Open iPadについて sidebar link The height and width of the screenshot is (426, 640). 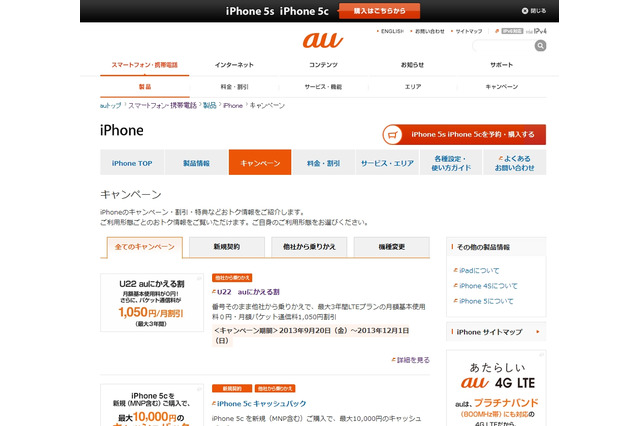click(479, 271)
